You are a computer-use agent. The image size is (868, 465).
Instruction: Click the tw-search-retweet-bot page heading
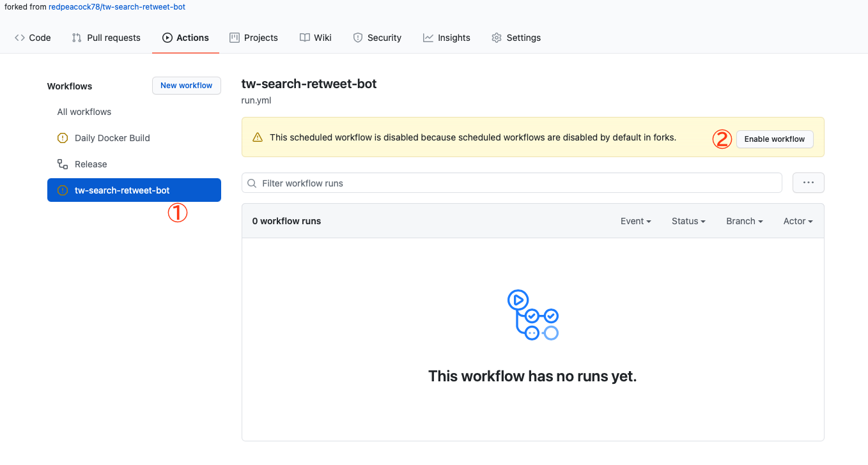tap(309, 84)
